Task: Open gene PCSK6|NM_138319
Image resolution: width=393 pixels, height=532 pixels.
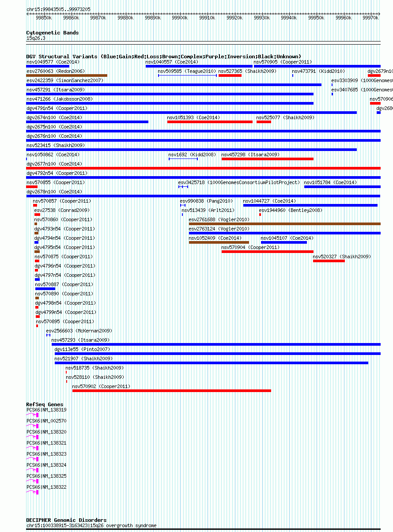Action: point(46,410)
